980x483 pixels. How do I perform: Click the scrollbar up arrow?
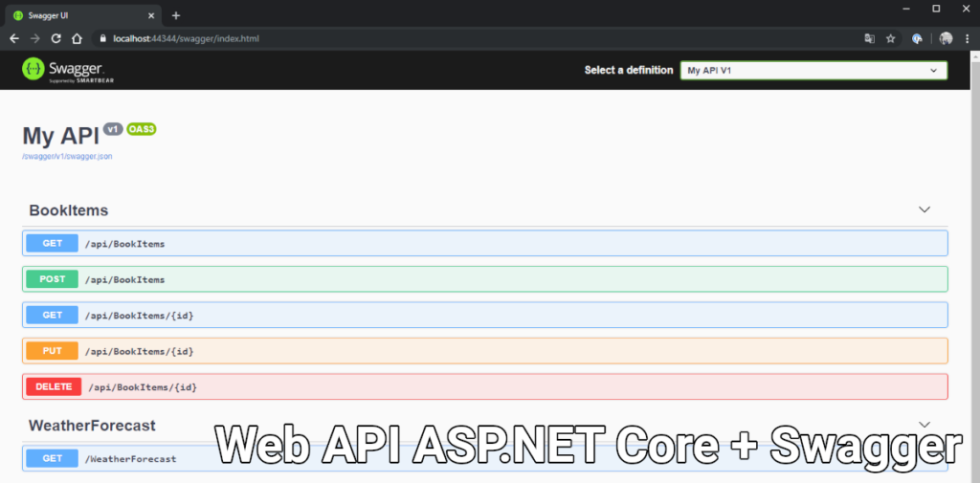(974, 55)
